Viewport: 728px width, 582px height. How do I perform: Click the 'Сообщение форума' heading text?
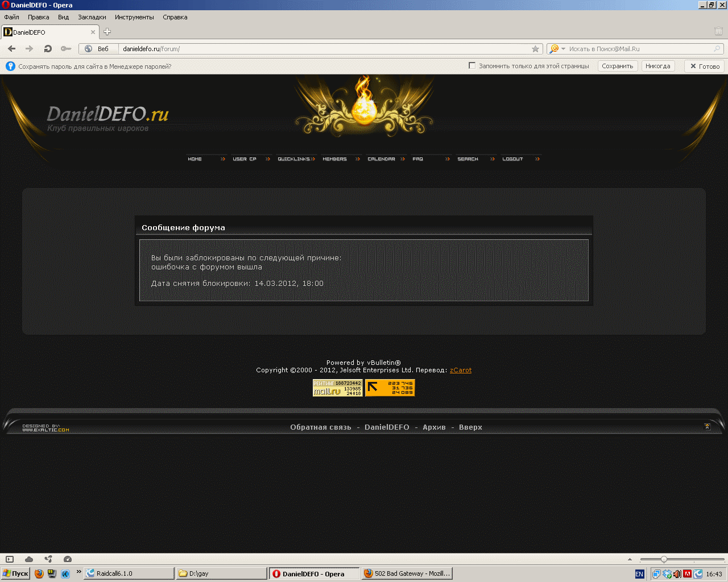click(x=183, y=227)
